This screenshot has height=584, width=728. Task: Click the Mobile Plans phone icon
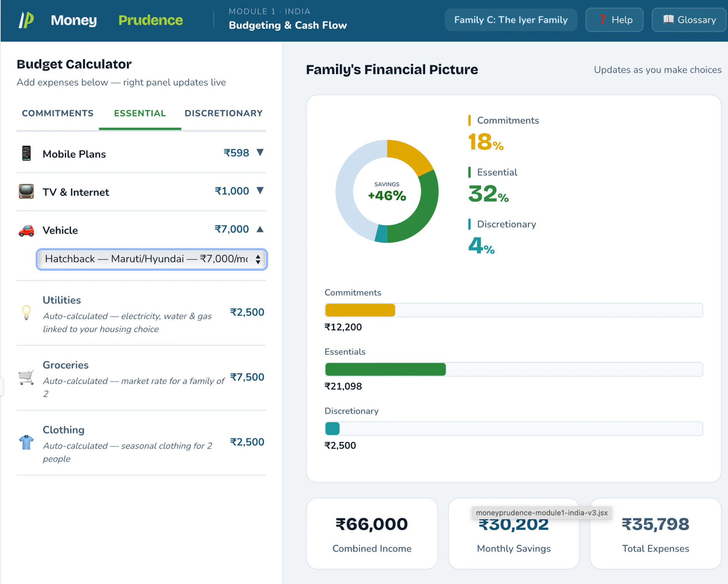pyautogui.click(x=26, y=153)
